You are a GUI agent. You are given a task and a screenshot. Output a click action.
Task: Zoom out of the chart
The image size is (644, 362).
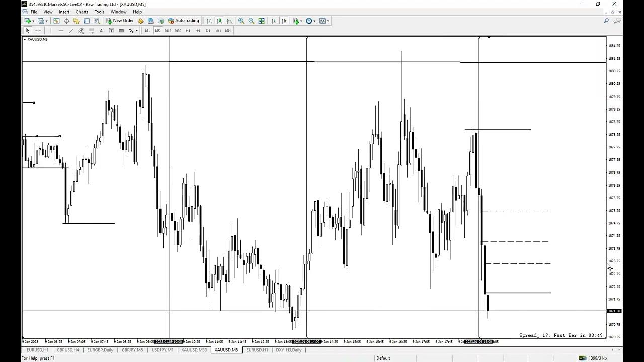[251, 21]
